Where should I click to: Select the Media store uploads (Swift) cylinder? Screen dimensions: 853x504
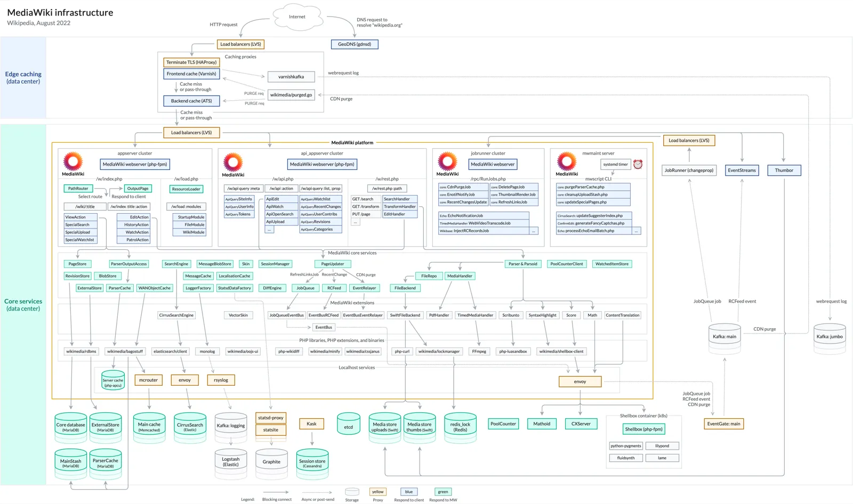(x=385, y=427)
